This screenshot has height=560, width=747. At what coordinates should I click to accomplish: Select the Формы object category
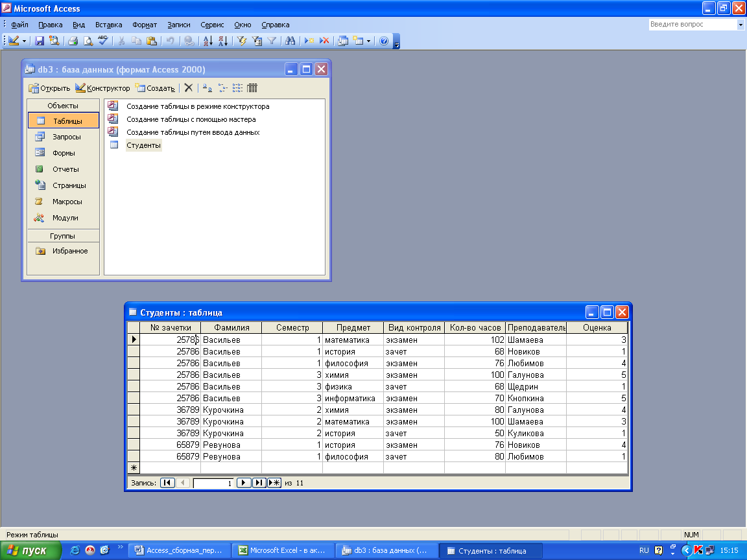pyautogui.click(x=64, y=153)
